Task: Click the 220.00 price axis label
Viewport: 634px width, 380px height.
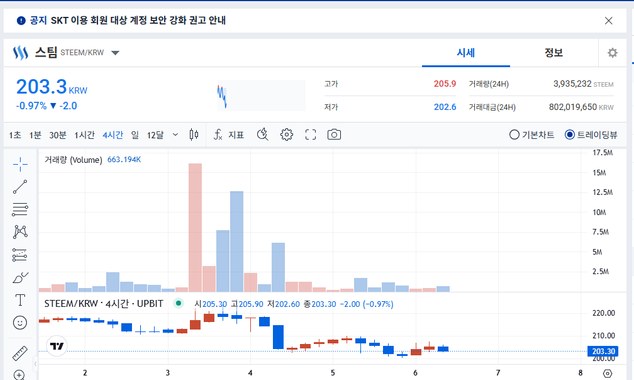Action: 603,313
